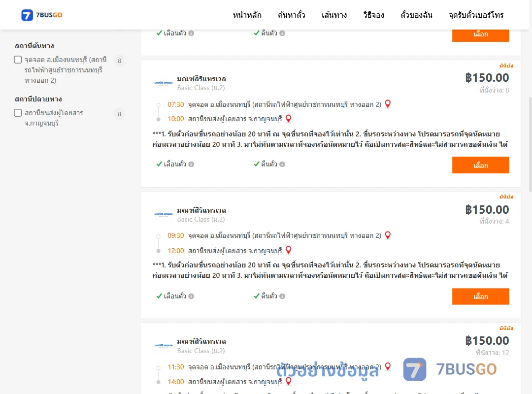Click the สถานีปลายทาง filter heading

(38, 99)
